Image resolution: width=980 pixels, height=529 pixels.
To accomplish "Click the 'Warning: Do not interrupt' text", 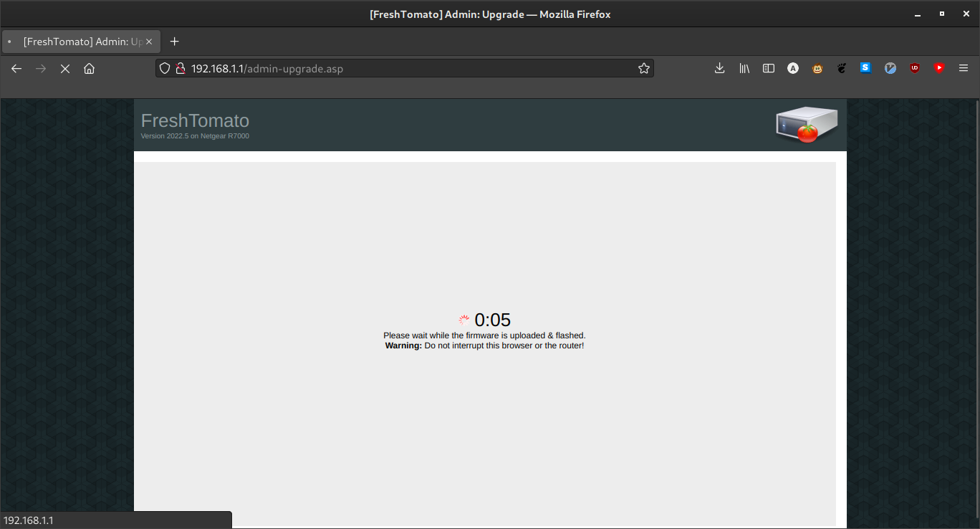I will (x=484, y=345).
